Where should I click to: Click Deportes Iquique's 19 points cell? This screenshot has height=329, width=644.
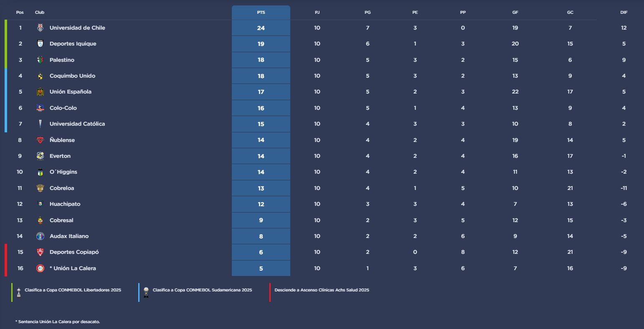coord(261,44)
